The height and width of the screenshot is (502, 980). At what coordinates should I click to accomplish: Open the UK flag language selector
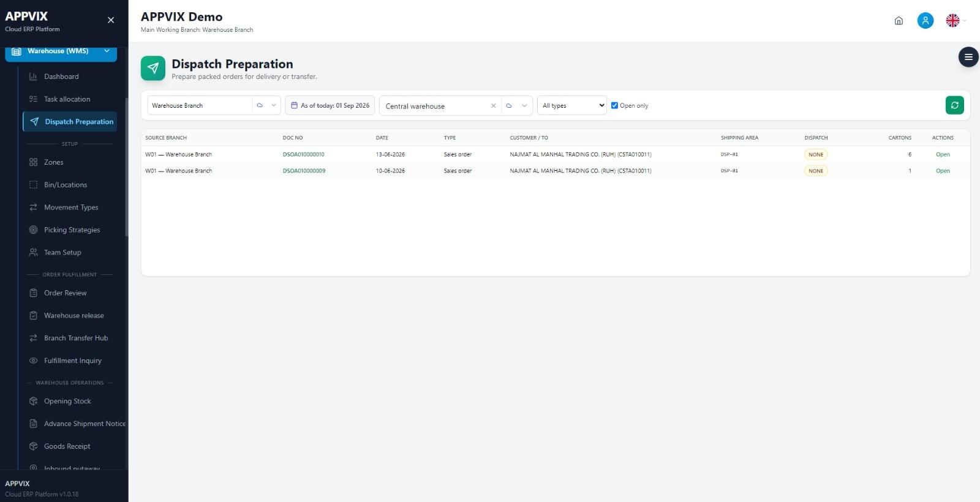[x=953, y=21]
